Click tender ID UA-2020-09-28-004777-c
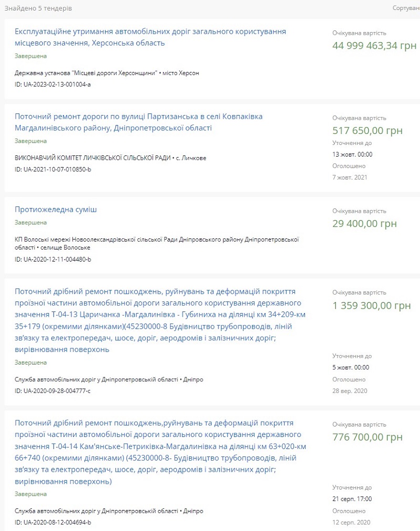The image size is (420, 531). pyautogui.click(x=52, y=391)
